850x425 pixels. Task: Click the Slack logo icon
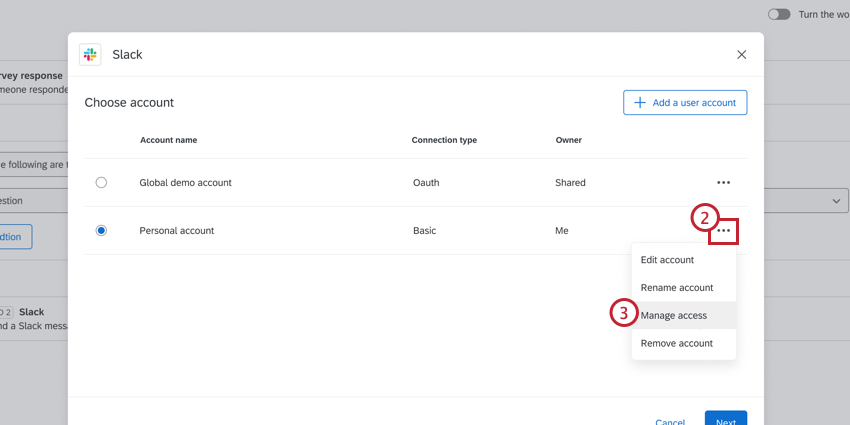(x=90, y=55)
